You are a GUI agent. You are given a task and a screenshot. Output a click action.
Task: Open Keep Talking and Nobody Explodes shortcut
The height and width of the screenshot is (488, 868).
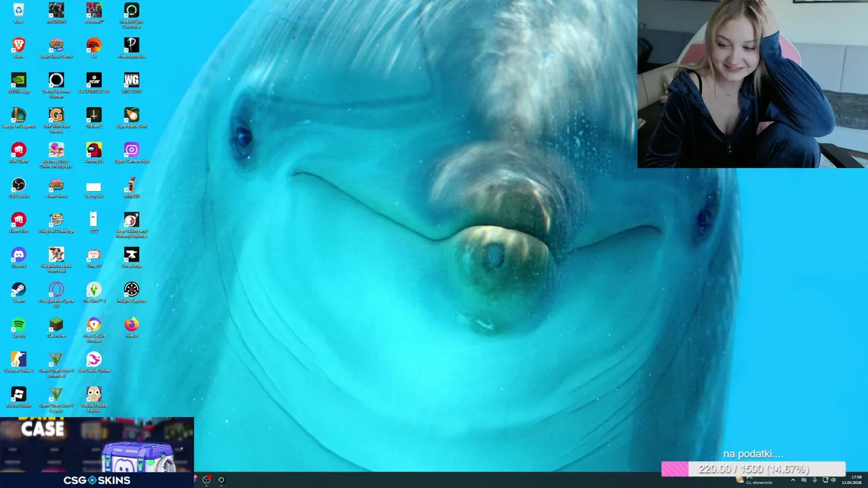pyautogui.click(x=132, y=225)
